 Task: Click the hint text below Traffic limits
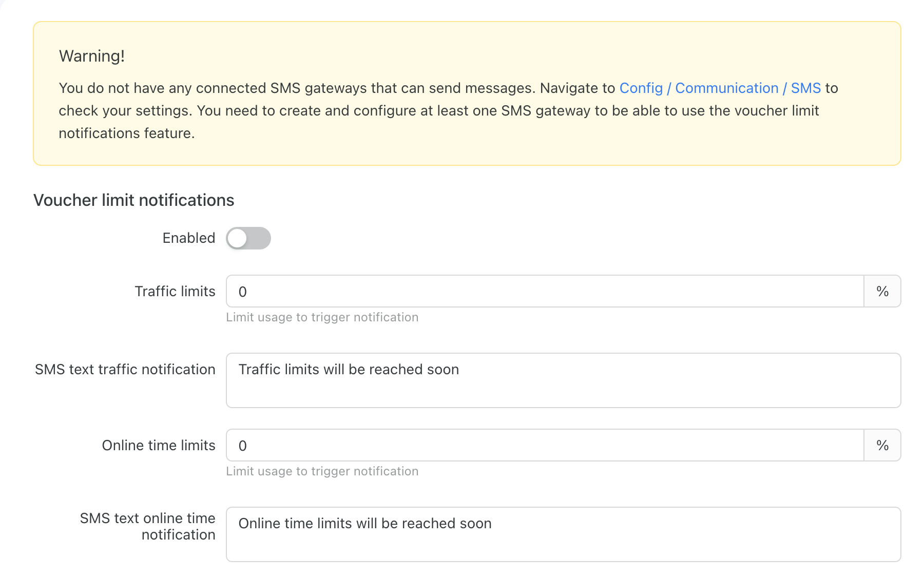click(322, 317)
